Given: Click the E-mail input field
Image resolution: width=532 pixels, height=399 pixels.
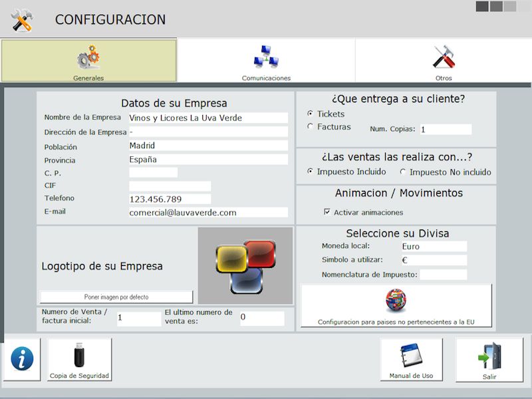Looking at the screenshot, I should click(208, 212).
